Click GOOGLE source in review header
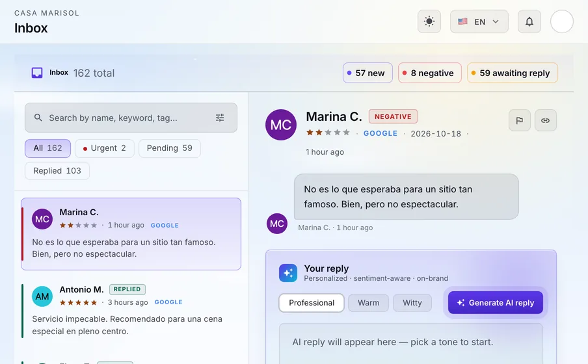Viewport: 588px width, 364px height. [x=381, y=133]
